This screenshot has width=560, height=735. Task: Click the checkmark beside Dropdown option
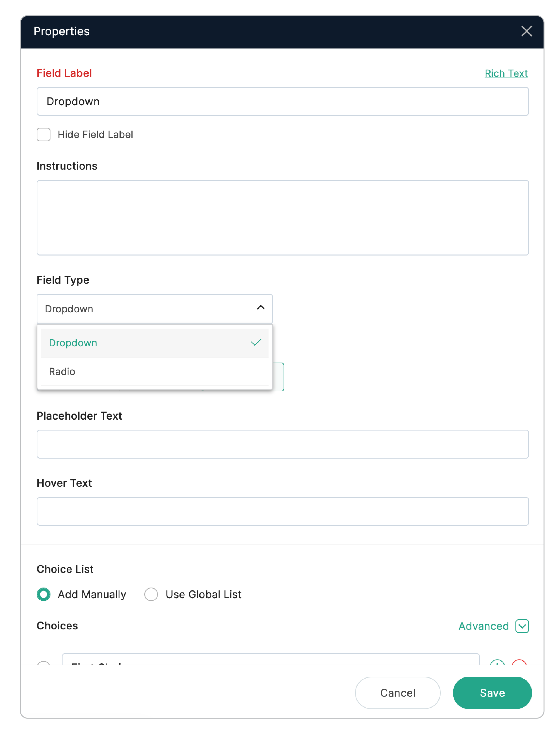255,342
